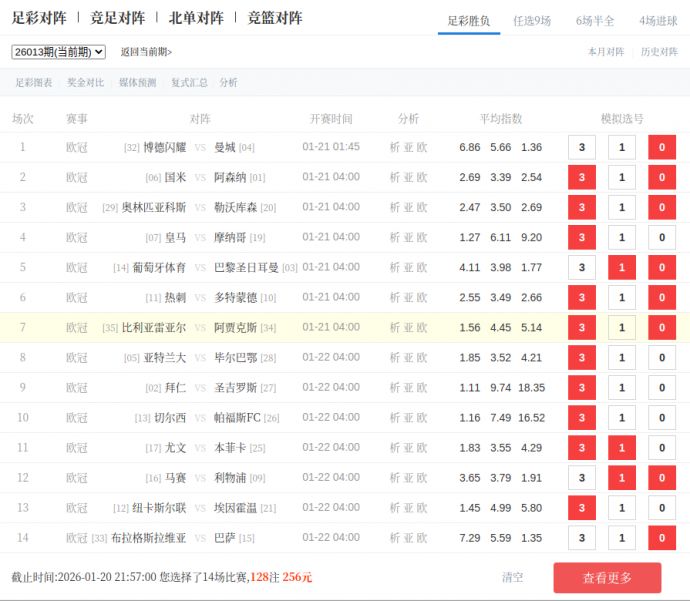Open 本月对阵 link

click(x=605, y=52)
